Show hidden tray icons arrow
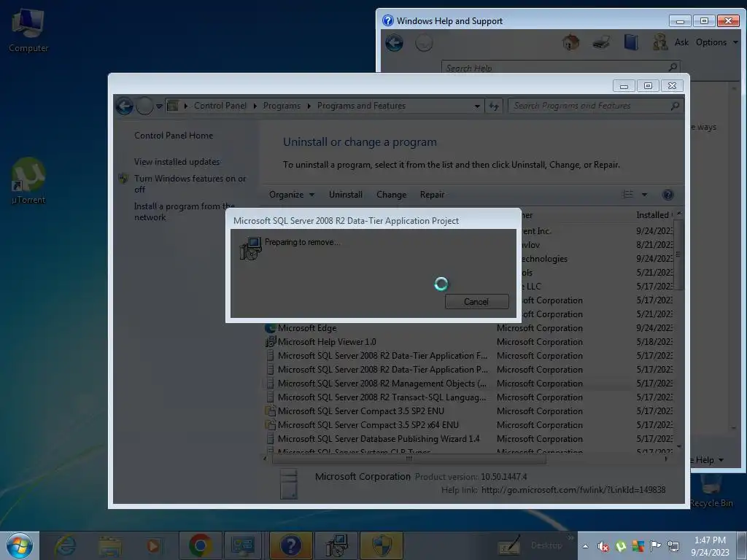This screenshot has width=747, height=560. pos(585,546)
